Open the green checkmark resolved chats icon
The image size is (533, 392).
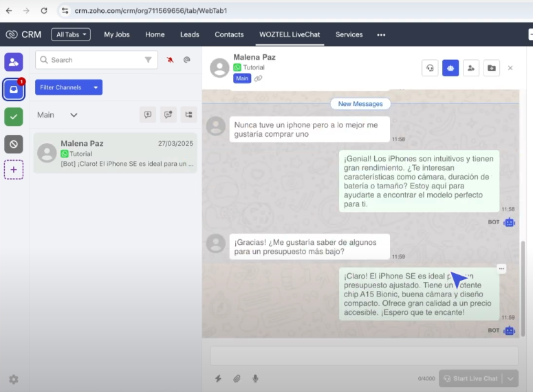click(x=14, y=117)
